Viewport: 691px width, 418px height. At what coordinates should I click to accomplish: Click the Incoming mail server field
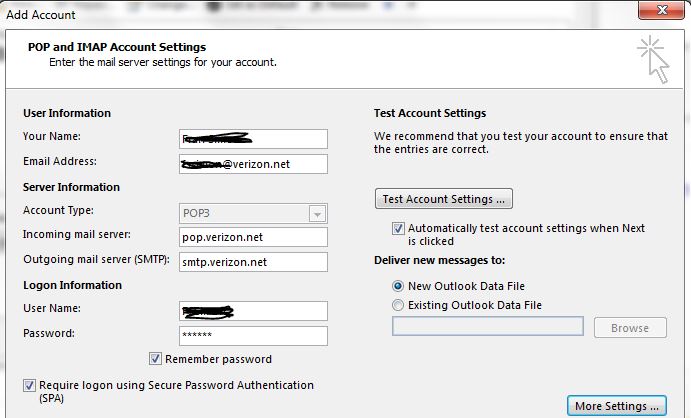[253, 236]
